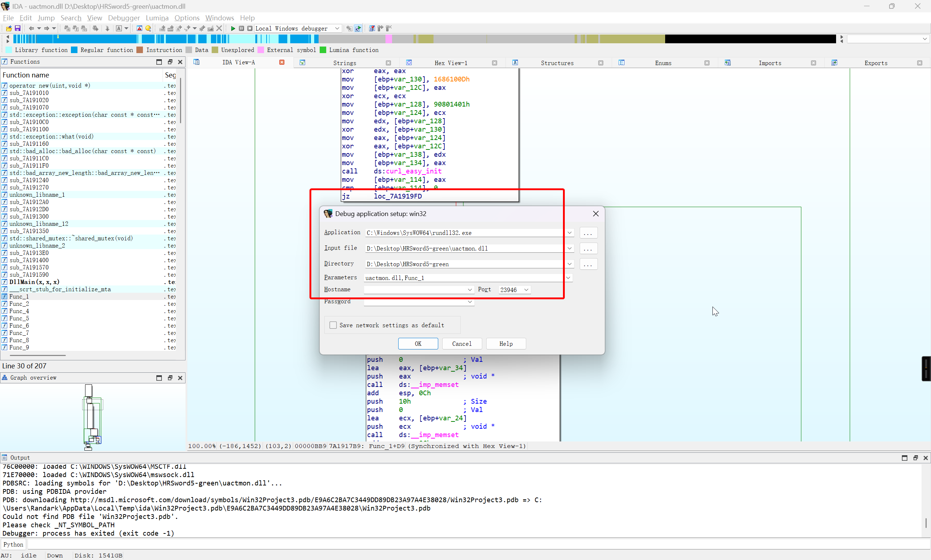
Task: Click the Graph overview panel icon
Action: 4,377
